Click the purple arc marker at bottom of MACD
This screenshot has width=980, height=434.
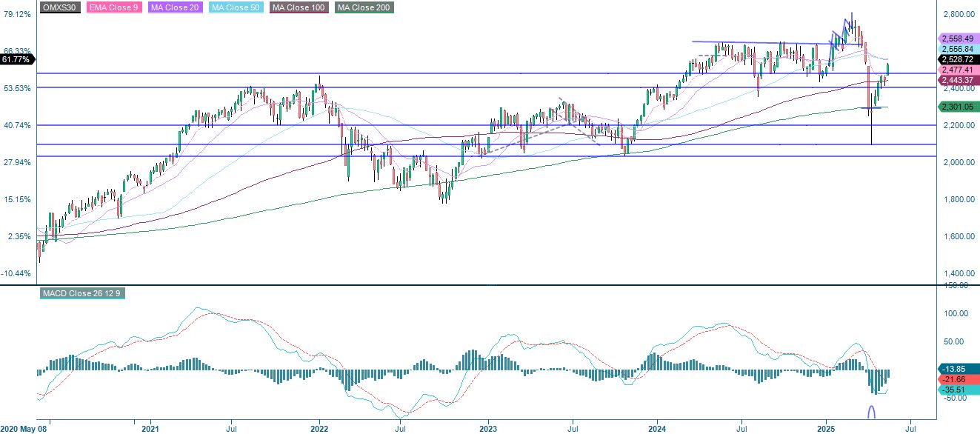872,413
